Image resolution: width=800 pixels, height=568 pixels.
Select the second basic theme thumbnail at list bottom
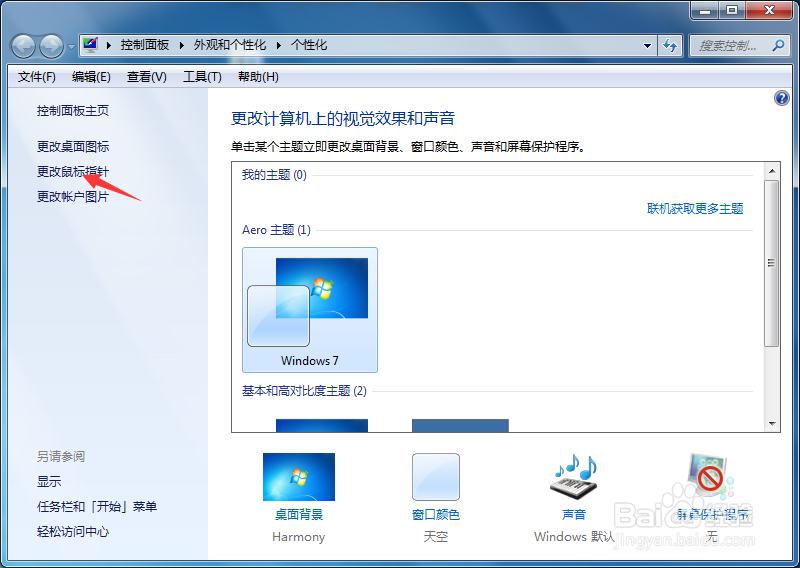pyautogui.click(x=460, y=425)
